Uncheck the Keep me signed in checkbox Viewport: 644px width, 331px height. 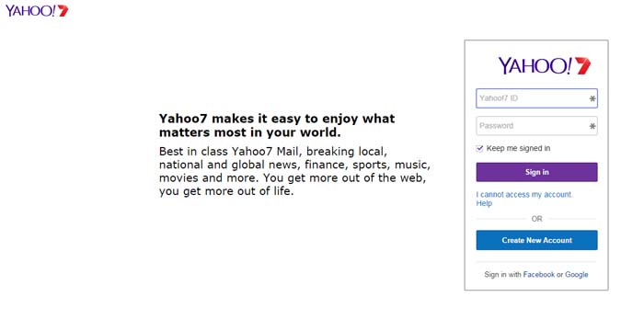point(479,148)
